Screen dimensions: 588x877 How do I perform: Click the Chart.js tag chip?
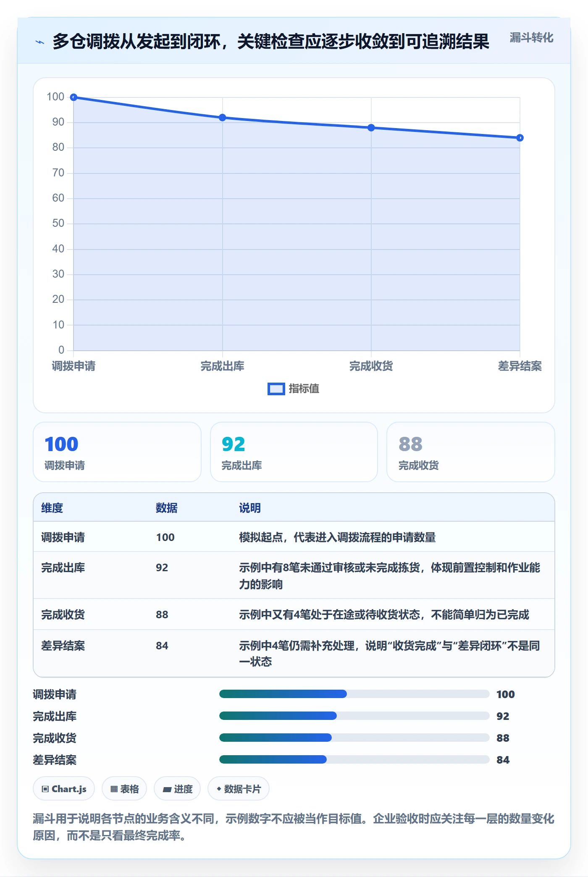pyautogui.click(x=64, y=789)
